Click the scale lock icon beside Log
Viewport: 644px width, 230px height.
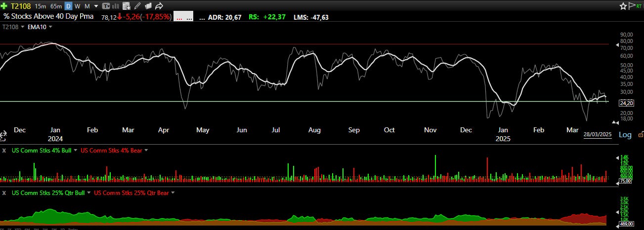tap(641, 135)
